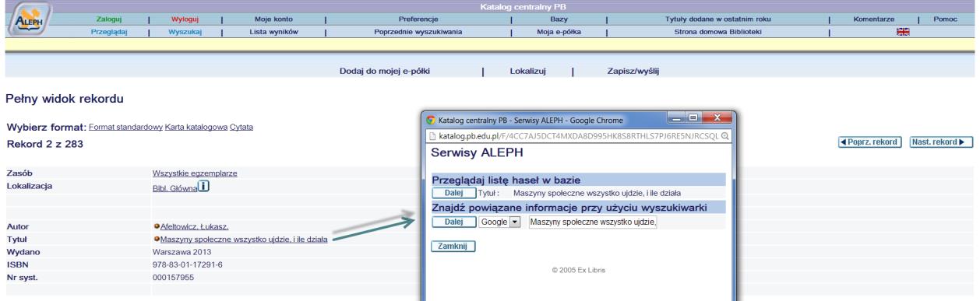
Task: Click Dalej next to Google dropdown
Action: click(x=453, y=222)
